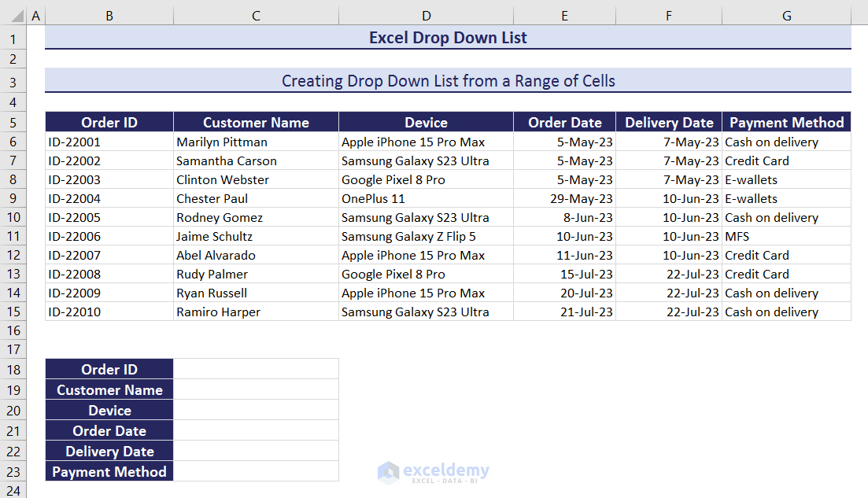Image resolution: width=868 pixels, height=498 pixels.
Task: Select 'Rodney Gomez' cell
Action: pos(256,217)
